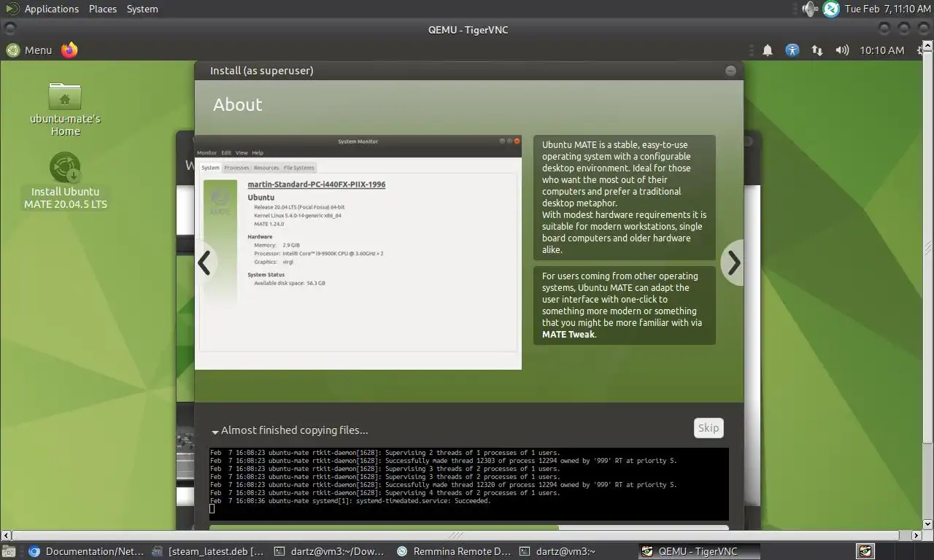Open the blue accessibility indicator icon
934x560 pixels.
click(x=792, y=50)
